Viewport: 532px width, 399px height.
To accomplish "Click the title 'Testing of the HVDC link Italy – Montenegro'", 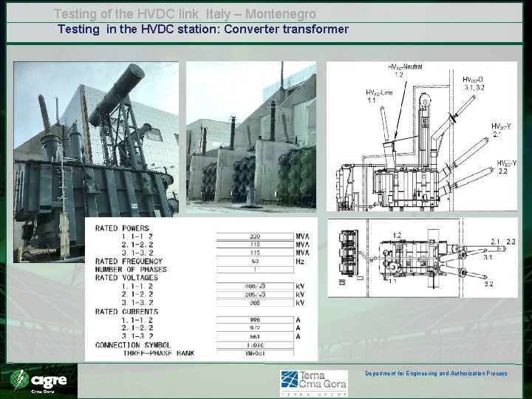I will coord(185,14).
